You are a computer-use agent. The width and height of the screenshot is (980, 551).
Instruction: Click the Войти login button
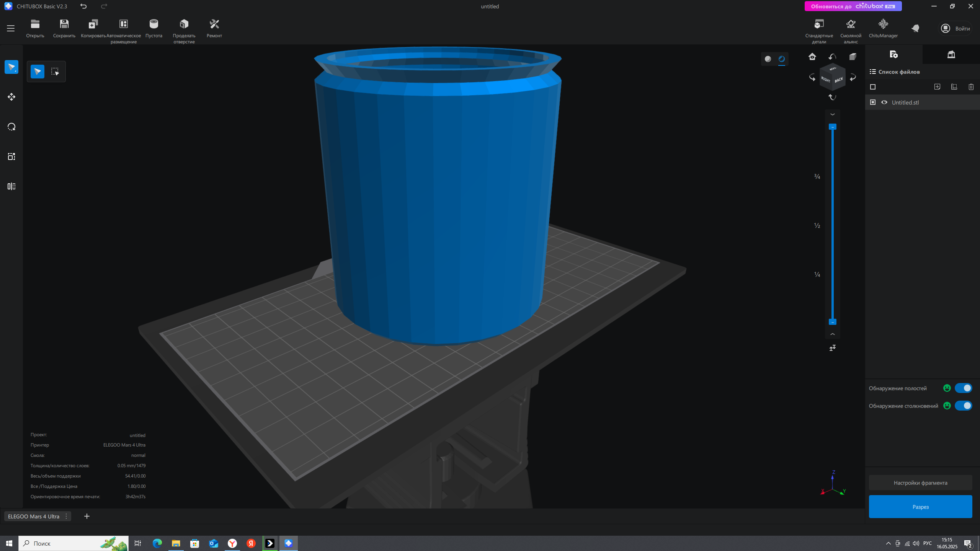pos(956,28)
